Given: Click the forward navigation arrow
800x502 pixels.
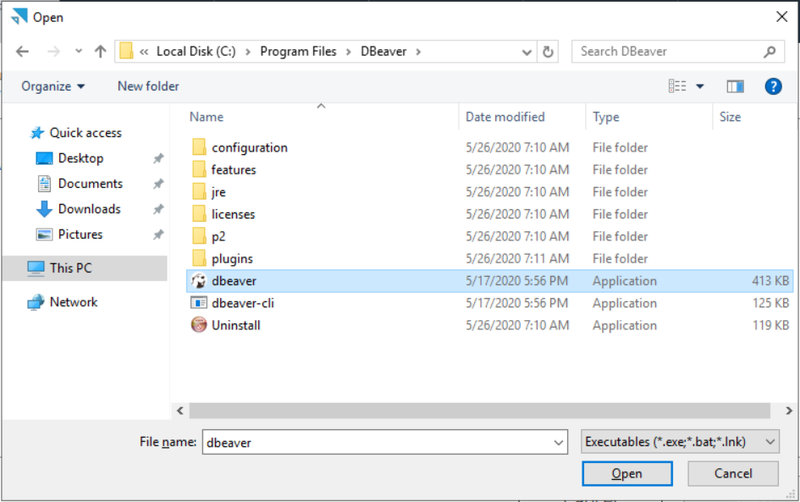Looking at the screenshot, I should [x=54, y=52].
